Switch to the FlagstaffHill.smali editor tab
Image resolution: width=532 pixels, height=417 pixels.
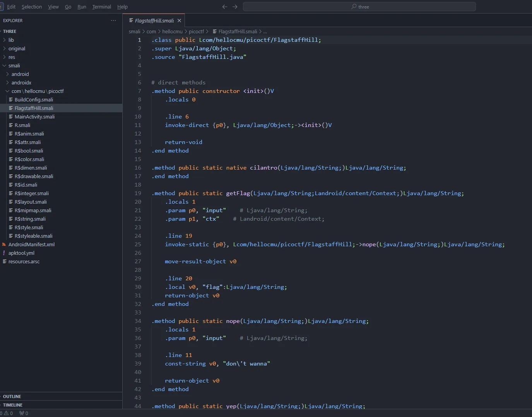coord(154,21)
